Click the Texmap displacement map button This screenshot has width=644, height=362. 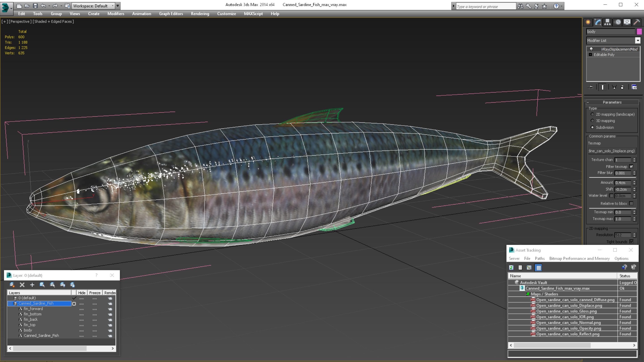[612, 151]
